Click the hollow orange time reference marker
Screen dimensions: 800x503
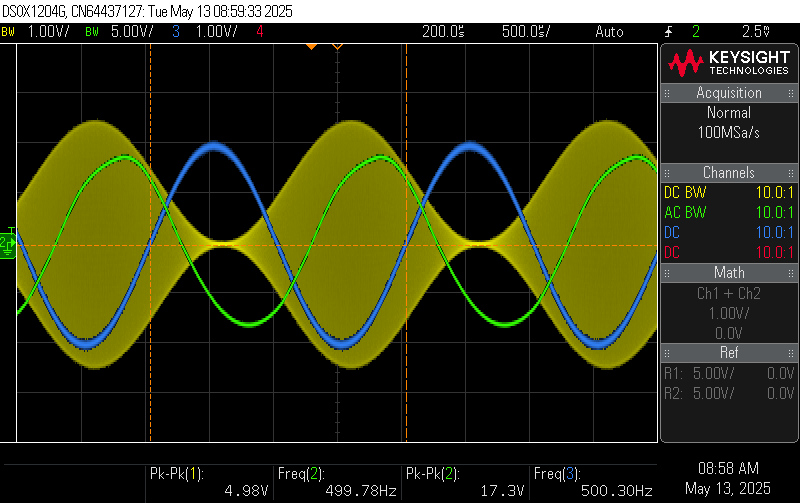tap(337, 46)
